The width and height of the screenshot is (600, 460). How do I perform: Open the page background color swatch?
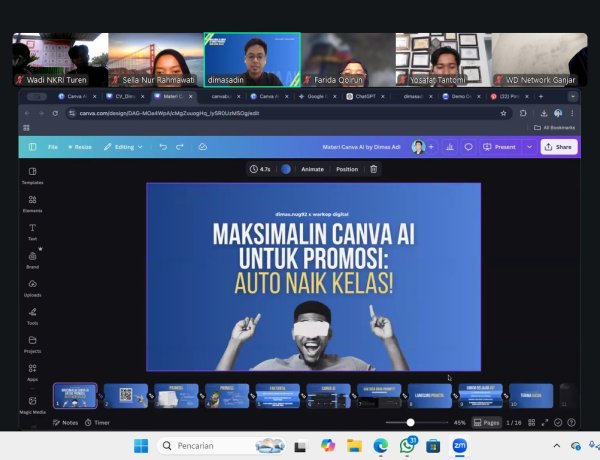pos(286,169)
